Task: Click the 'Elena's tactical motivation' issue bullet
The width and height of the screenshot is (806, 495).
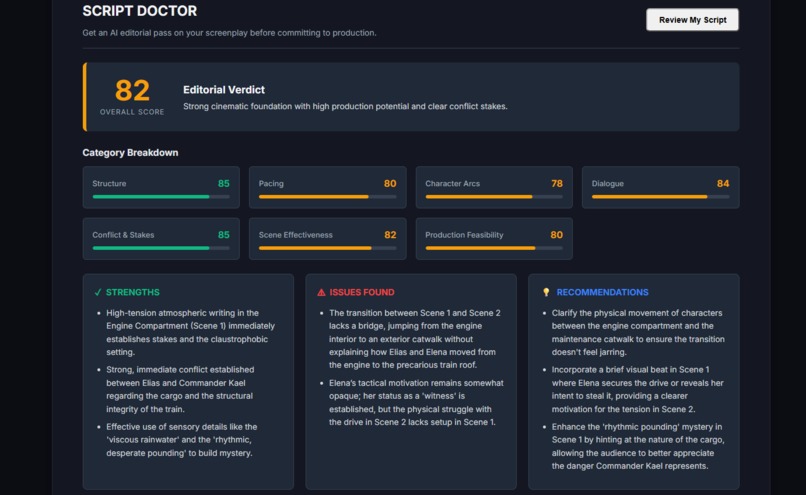Action: pos(416,402)
